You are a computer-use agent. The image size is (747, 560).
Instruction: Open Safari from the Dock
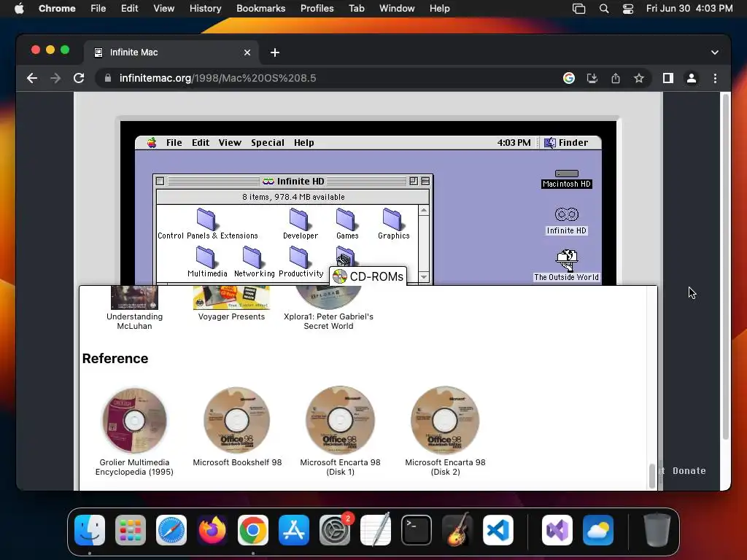point(171,529)
